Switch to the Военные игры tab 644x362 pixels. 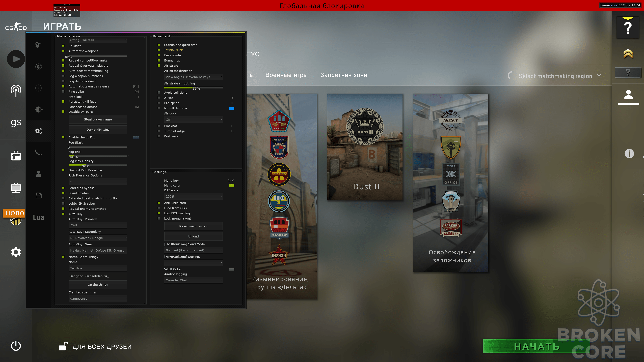click(x=286, y=75)
